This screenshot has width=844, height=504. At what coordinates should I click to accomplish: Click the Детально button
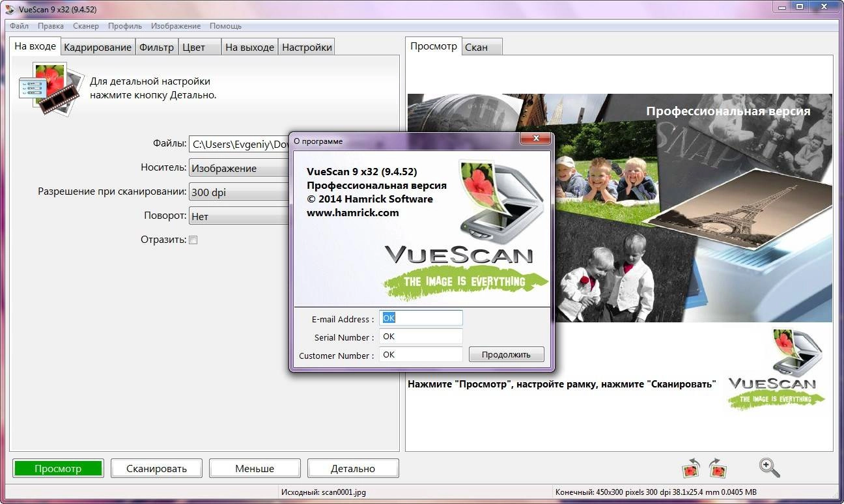click(353, 468)
